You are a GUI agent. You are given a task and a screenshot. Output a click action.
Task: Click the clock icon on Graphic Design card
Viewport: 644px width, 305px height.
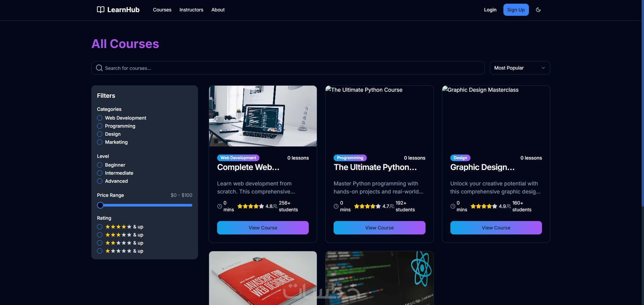click(x=453, y=206)
